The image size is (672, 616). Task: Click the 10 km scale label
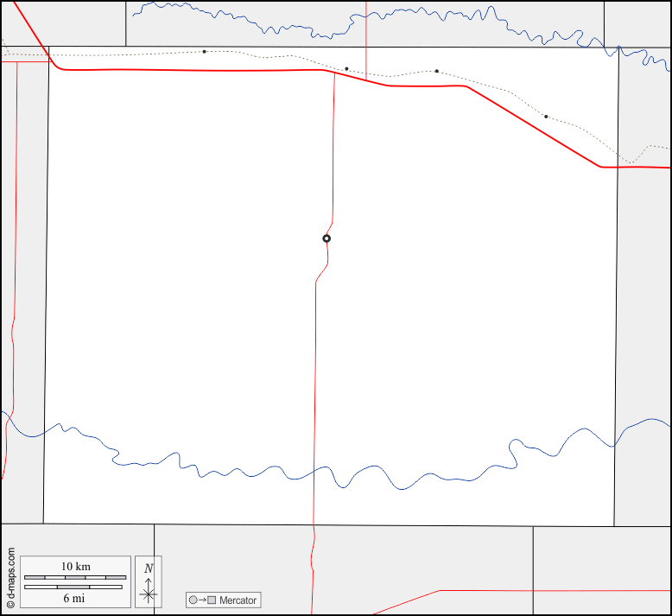click(75, 566)
